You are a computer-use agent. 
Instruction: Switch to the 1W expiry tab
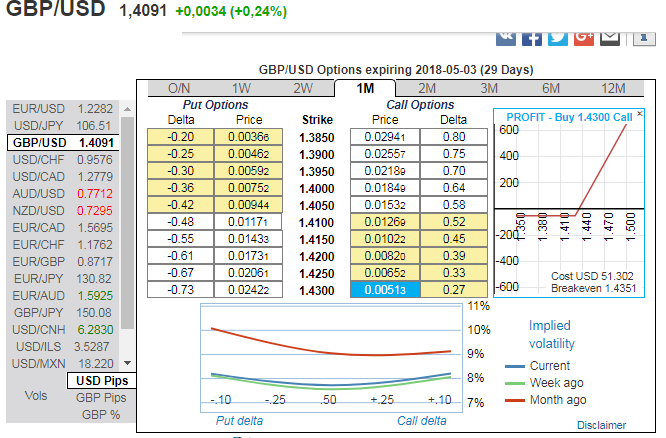[x=241, y=88]
